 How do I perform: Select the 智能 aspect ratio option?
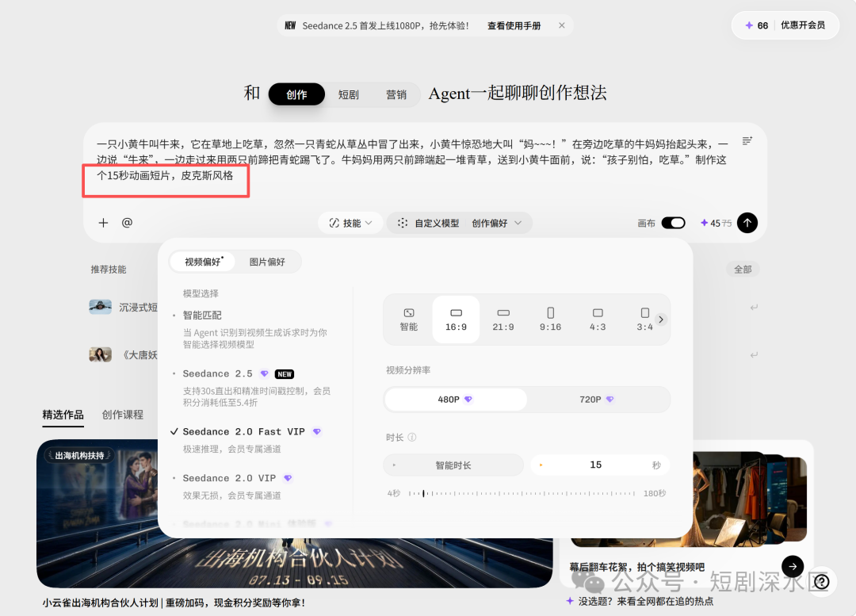tap(408, 319)
